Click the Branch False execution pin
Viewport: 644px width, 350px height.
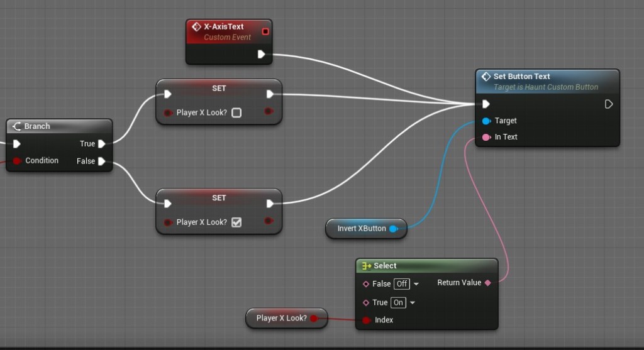tap(102, 161)
